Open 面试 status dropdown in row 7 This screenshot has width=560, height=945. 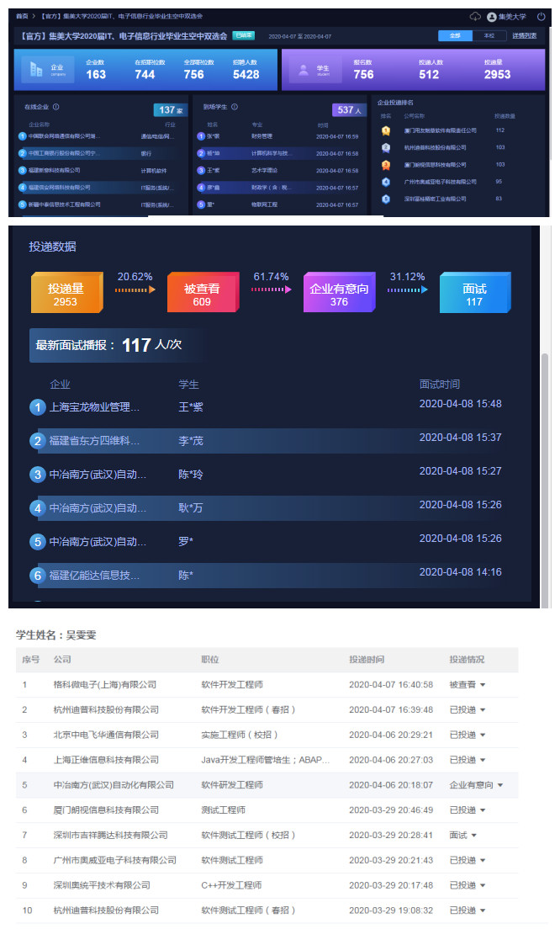[474, 836]
